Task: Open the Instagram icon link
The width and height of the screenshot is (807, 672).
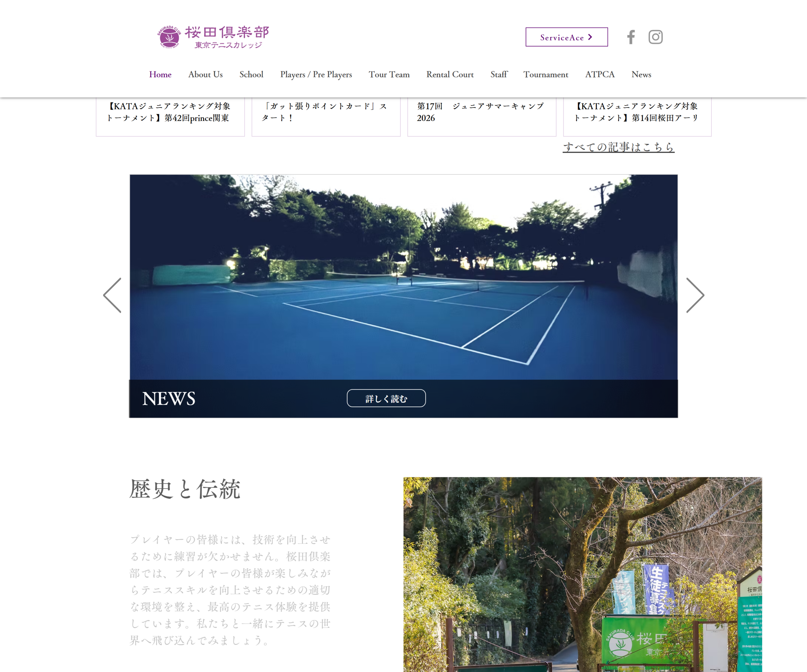Action: (656, 37)
